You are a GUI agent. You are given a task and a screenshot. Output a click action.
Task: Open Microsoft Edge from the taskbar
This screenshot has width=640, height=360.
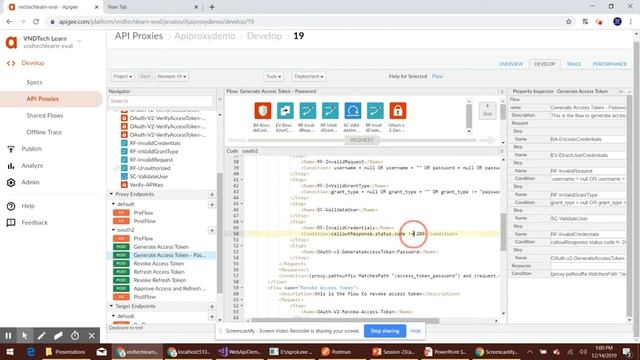pos(31,351)
